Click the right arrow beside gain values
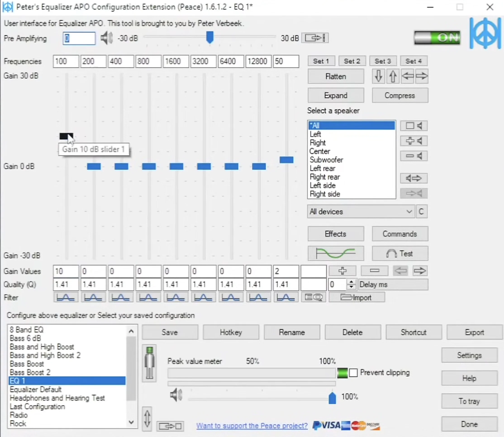 [420, 271]
